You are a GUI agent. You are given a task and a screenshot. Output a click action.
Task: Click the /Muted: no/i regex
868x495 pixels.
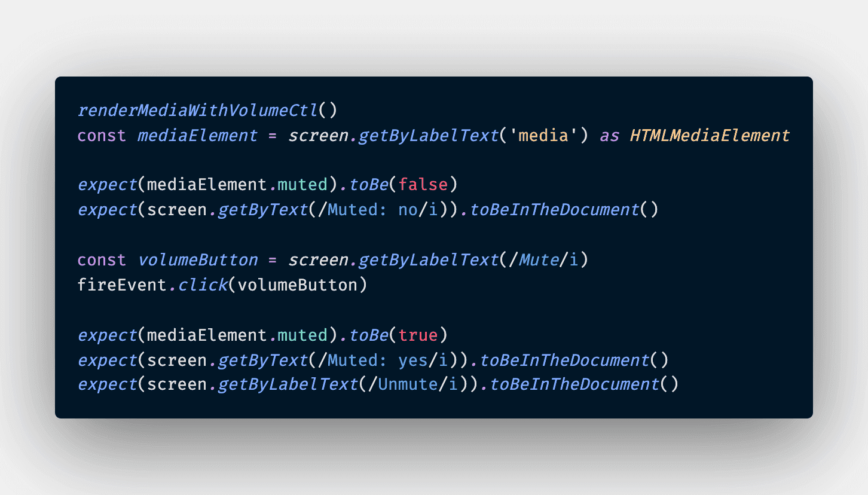(378, 210)
